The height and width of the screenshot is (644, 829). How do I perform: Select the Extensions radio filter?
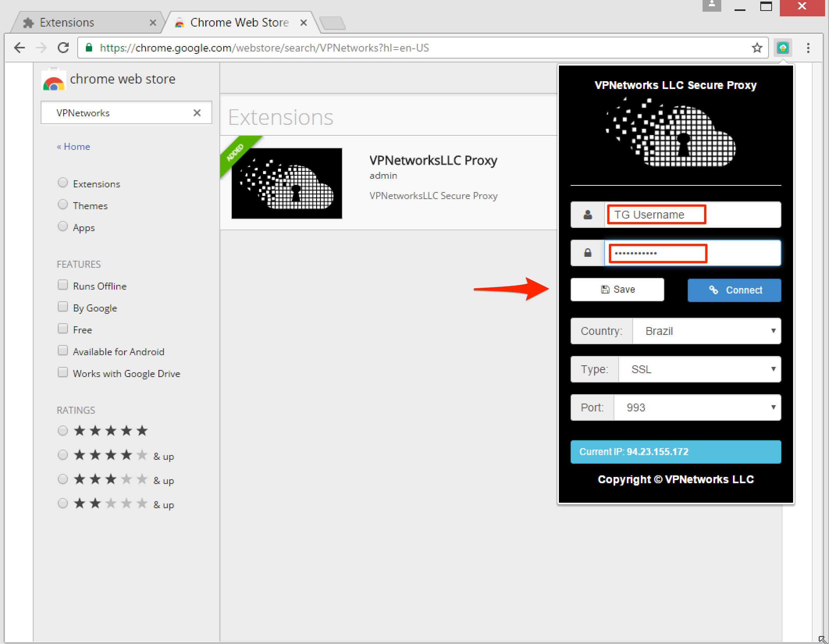coord(62,183)
